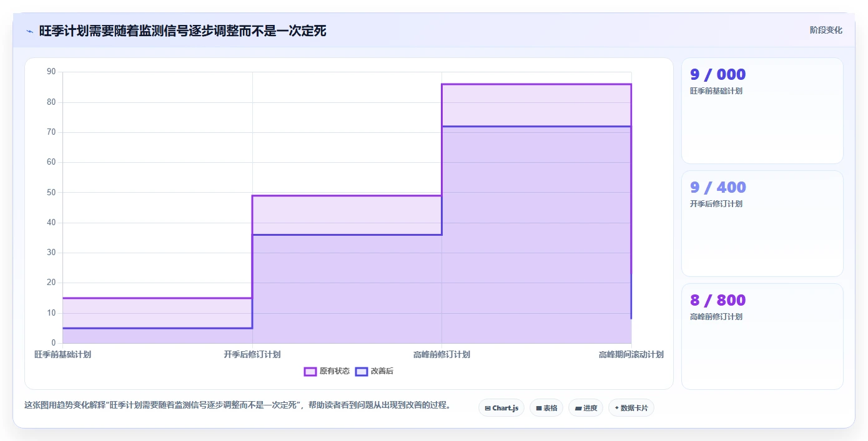Click y-axis value 10
Viewport: 868px width, 441px height.
click(51, 313)
